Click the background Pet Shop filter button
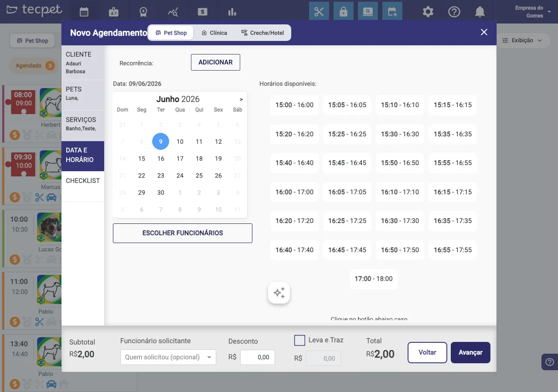This screenshot has height=392, width=558. [32, 41]
